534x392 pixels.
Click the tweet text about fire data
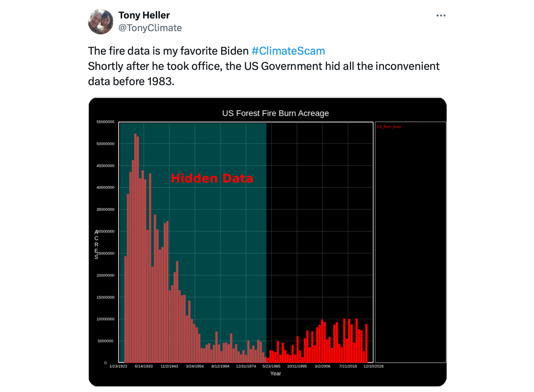[264, 66]
